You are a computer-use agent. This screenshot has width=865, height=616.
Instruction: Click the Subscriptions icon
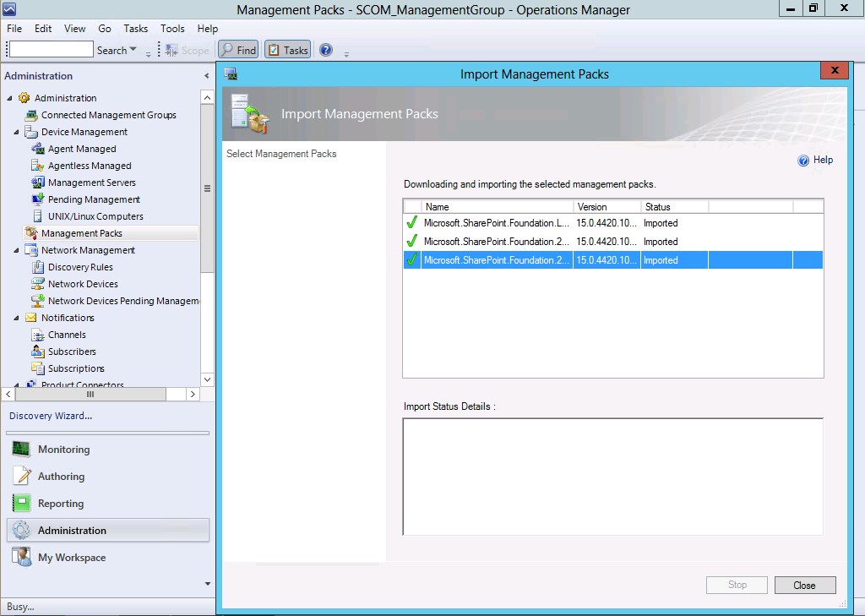pyautogui.click(x=37, y=368)
